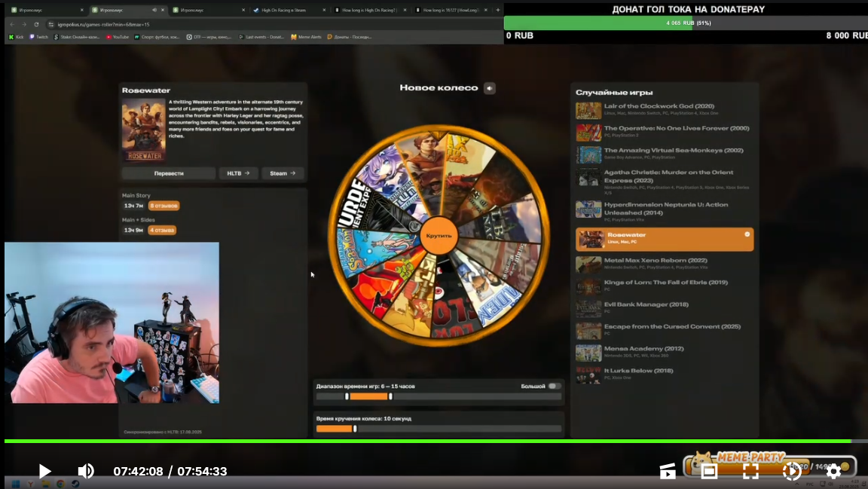Reload the page with the refresh icon
The width and height of the screenshot is (868, 489).
pyautogui.click(x=36, y=24)
